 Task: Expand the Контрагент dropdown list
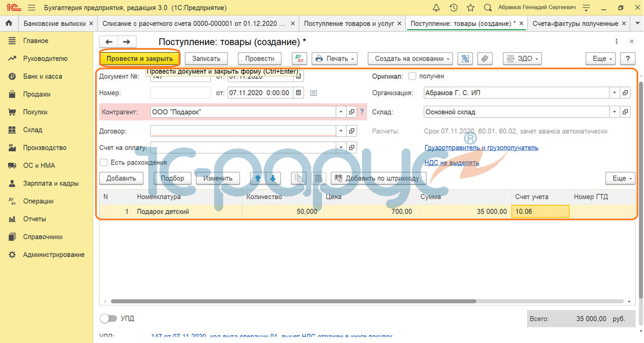click(341, 112)
